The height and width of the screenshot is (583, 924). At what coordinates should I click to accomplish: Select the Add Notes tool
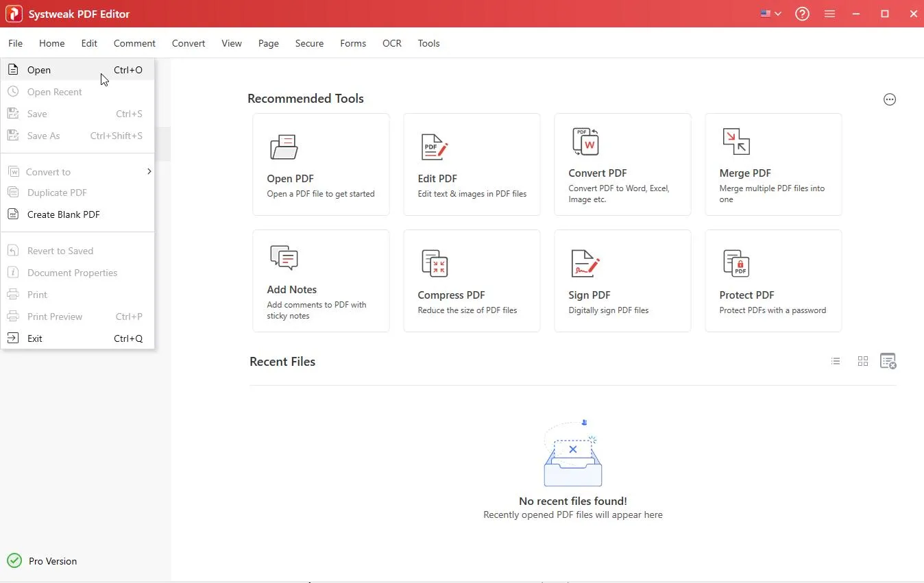point(320,281)
